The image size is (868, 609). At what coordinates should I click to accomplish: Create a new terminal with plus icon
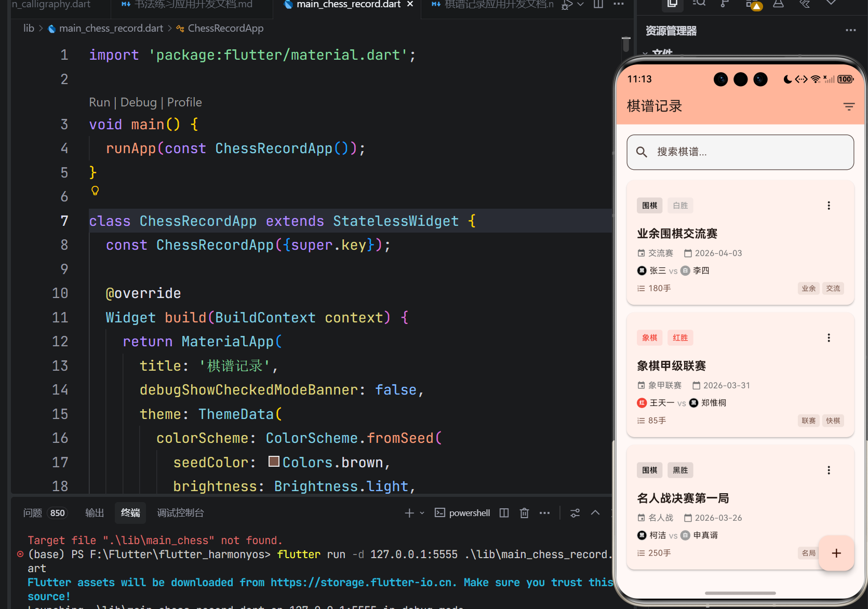409,513
